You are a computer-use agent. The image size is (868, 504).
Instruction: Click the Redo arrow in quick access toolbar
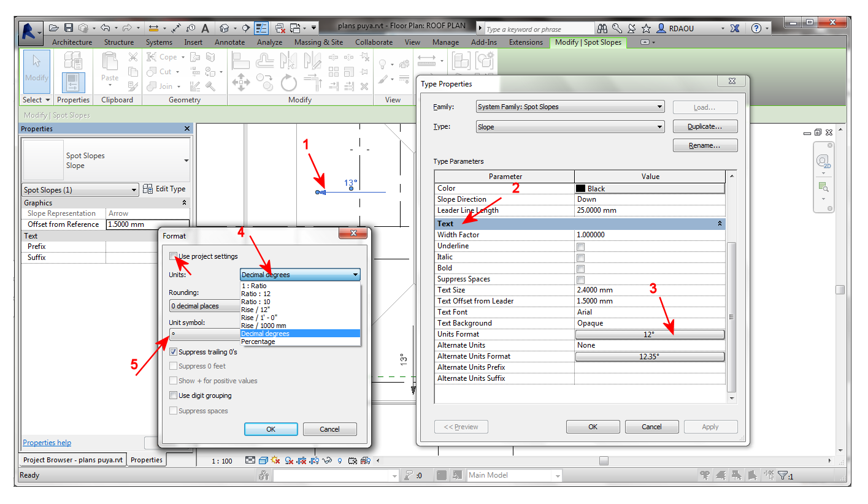pyautogui.click(x=127, y=28)
